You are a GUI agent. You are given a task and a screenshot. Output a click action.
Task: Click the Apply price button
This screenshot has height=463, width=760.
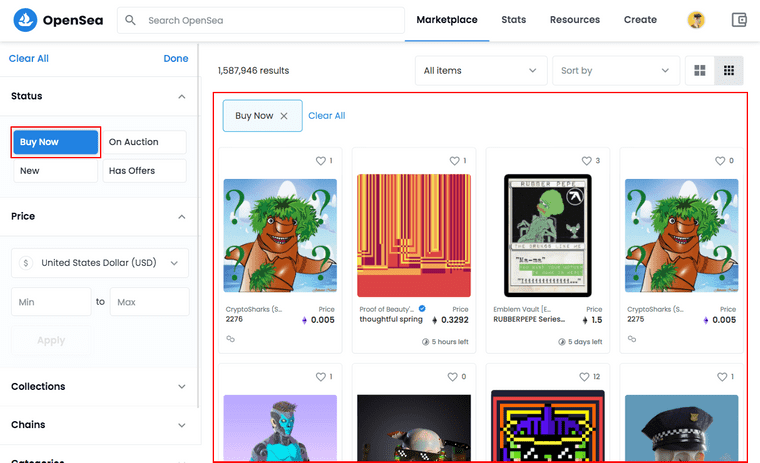[51, 340]
